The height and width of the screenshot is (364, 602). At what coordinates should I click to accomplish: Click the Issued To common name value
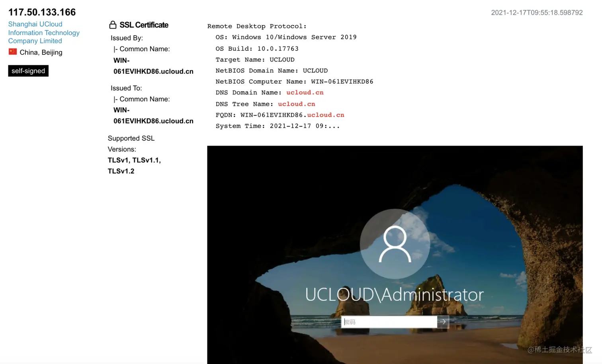(x=153, y=116)
